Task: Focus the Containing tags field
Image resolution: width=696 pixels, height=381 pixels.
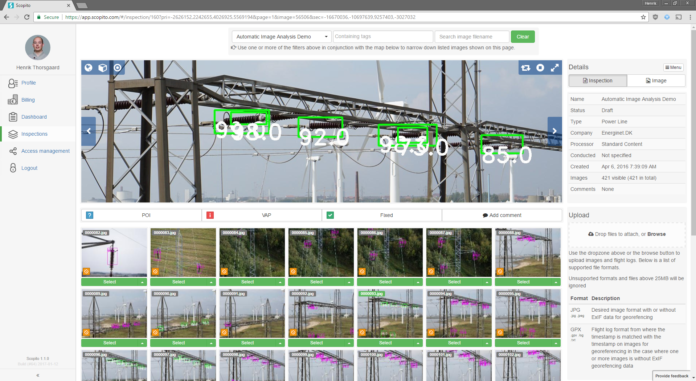Action: coord(383,36)
